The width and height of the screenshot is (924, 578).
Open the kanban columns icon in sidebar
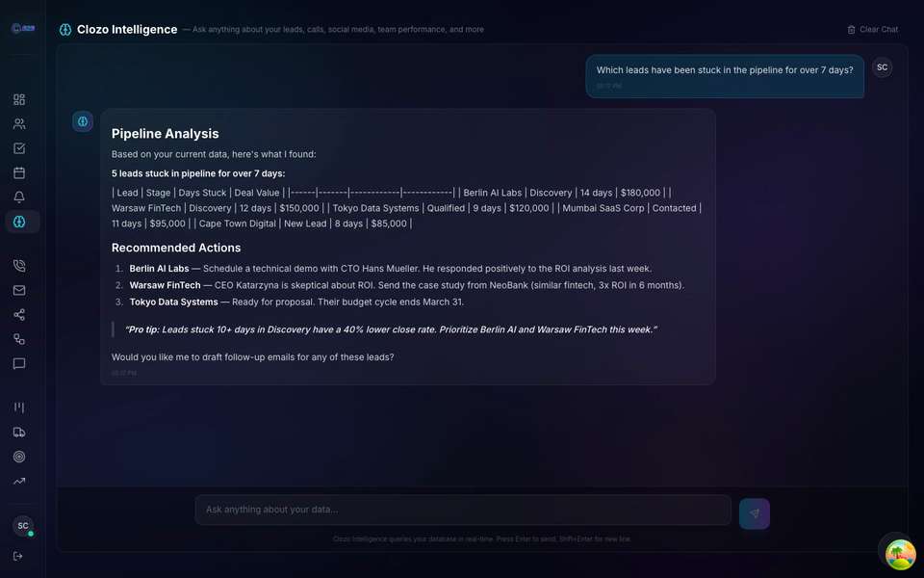coord(19,407)
